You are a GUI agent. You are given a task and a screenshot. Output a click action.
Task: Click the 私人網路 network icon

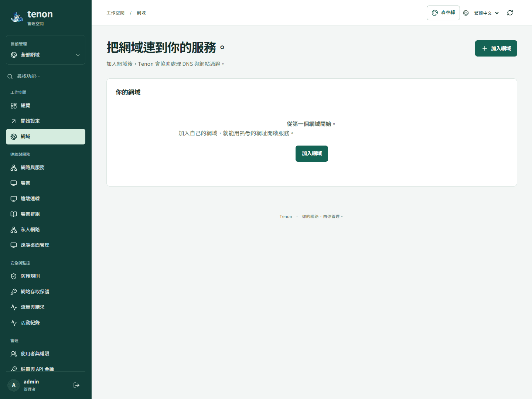14,230
